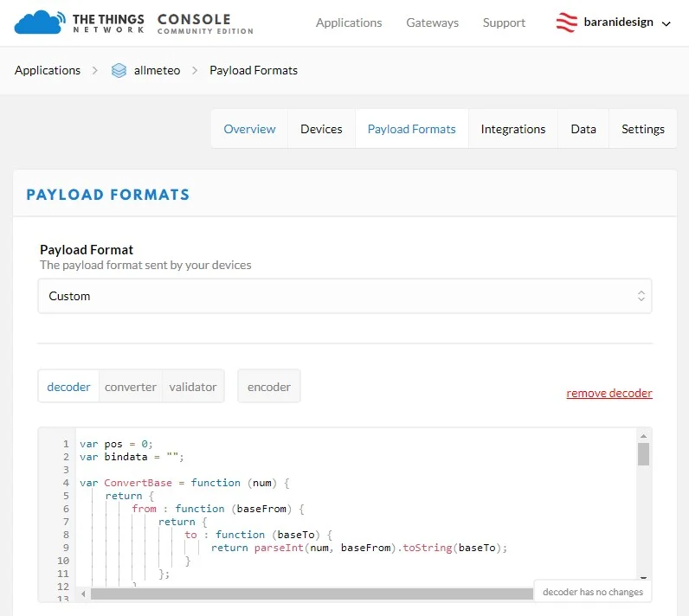Click the CONSOLE Community Edition title
This screenshot has width=689, height=616.
[x=205, y=23]
